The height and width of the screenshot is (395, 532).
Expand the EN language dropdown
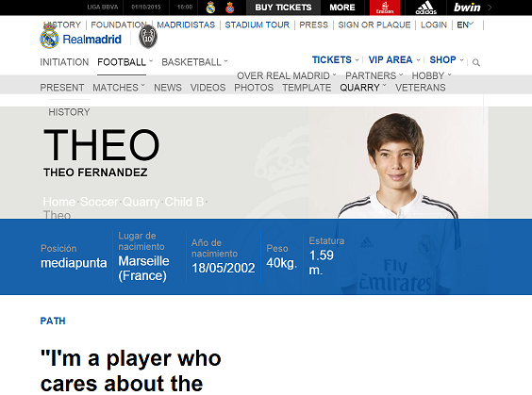[x=465, y=25]
